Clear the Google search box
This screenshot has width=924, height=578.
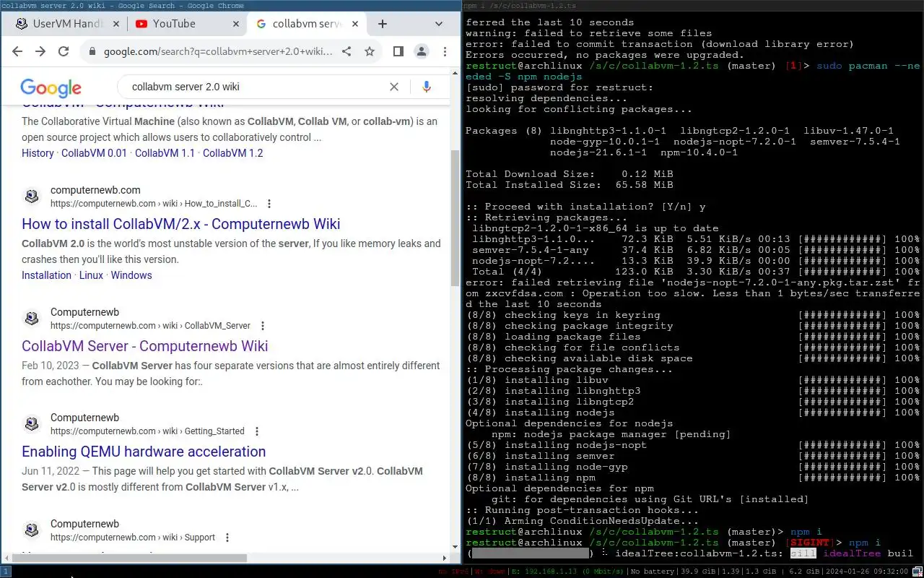394,87
